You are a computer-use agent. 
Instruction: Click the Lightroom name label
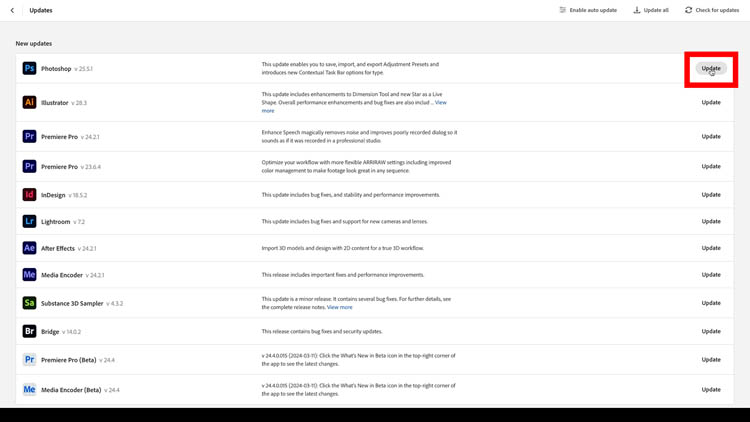click(x=55, y=222)
